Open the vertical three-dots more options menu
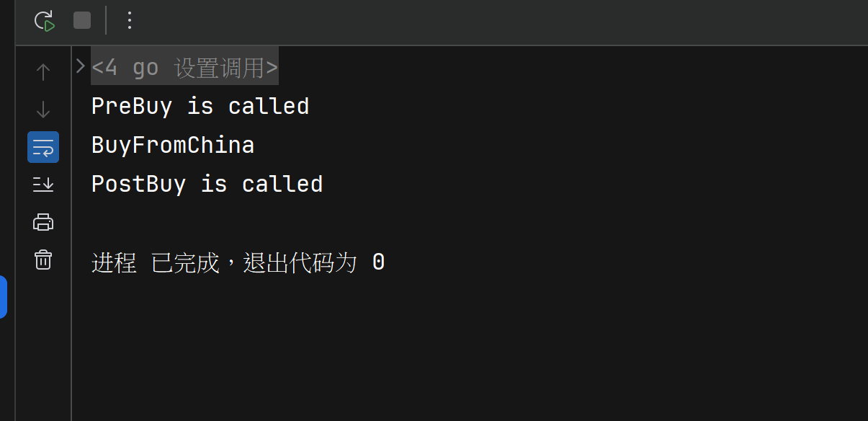868x421 pixels. (x=130, y=20)
